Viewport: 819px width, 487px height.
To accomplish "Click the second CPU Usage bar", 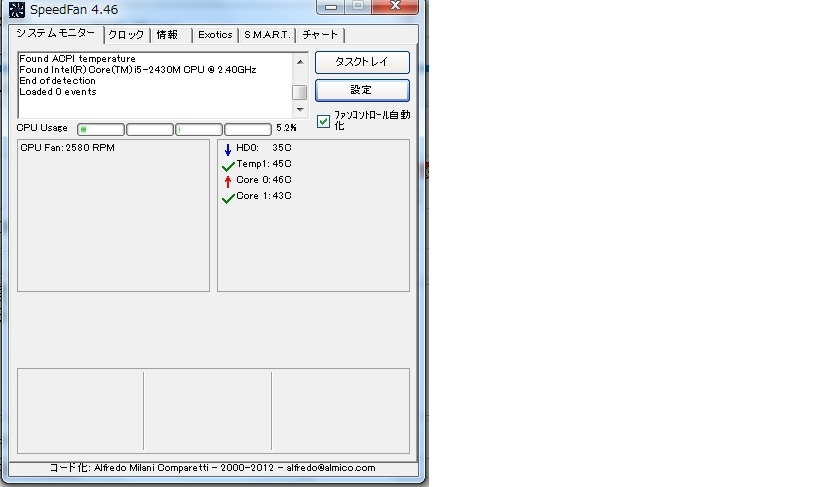I will point(150,129).
